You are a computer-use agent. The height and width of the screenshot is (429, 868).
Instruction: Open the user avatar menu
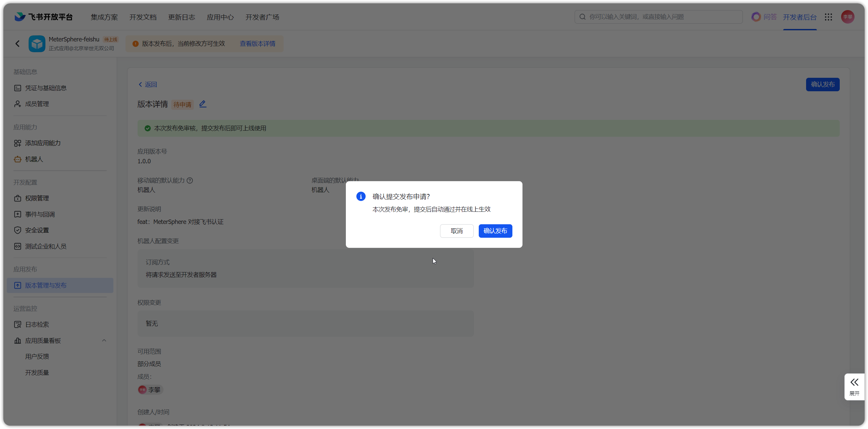point(847,17)
